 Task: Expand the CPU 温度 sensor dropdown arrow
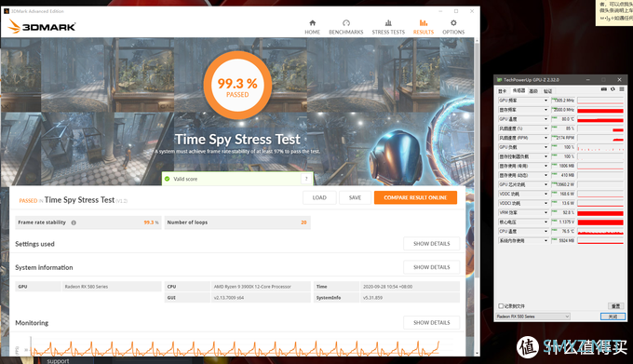[x=545, y=231]
